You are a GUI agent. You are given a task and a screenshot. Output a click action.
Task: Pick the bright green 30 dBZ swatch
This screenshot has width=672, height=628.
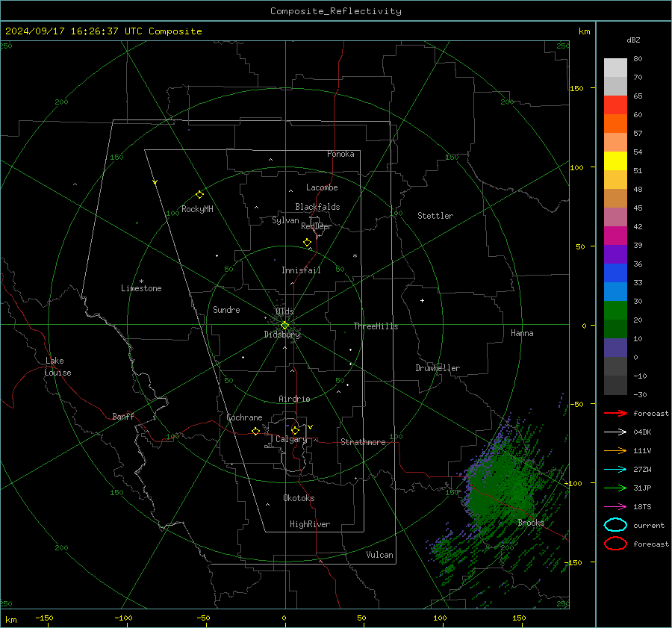click(615, 310)
